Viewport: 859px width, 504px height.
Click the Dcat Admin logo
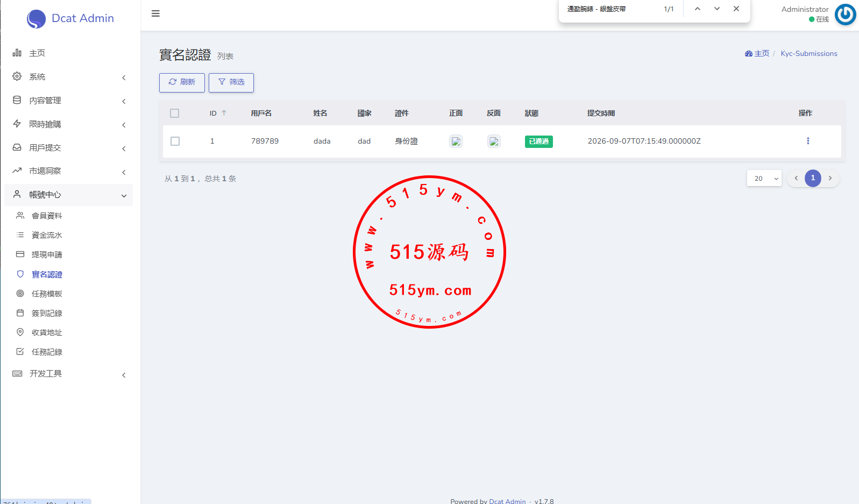[70, 18]
